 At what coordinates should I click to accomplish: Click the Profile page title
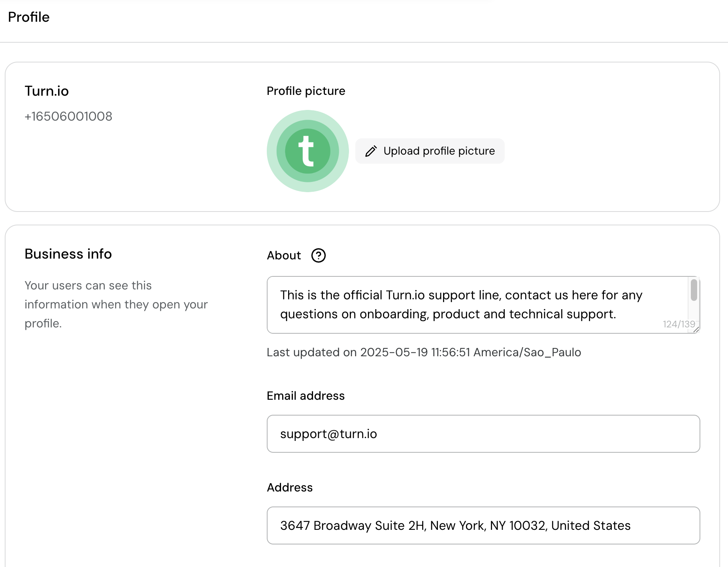29,17
